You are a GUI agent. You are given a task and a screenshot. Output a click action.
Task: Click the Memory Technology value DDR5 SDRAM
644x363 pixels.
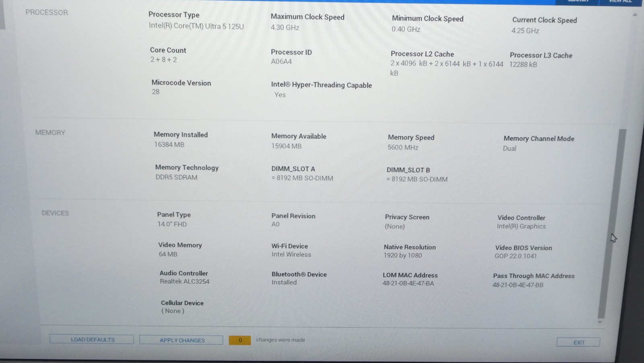[176, 177]
